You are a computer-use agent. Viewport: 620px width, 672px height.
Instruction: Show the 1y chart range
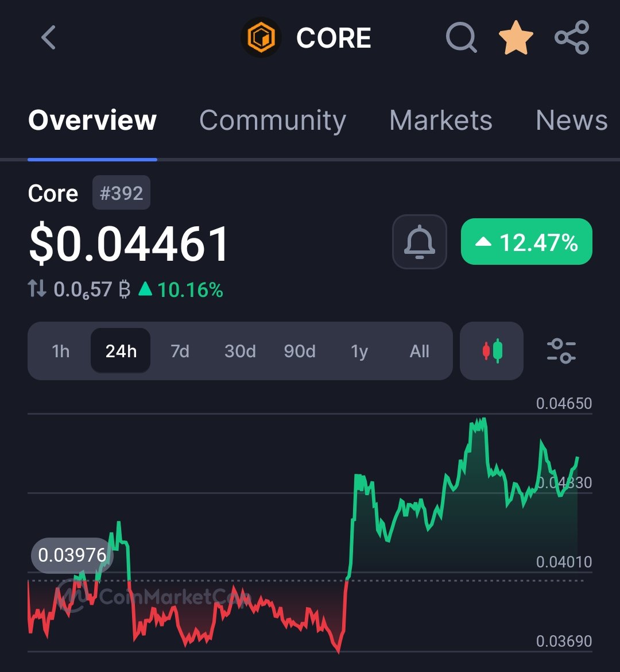pyautogui.click(x=359, y=352)
